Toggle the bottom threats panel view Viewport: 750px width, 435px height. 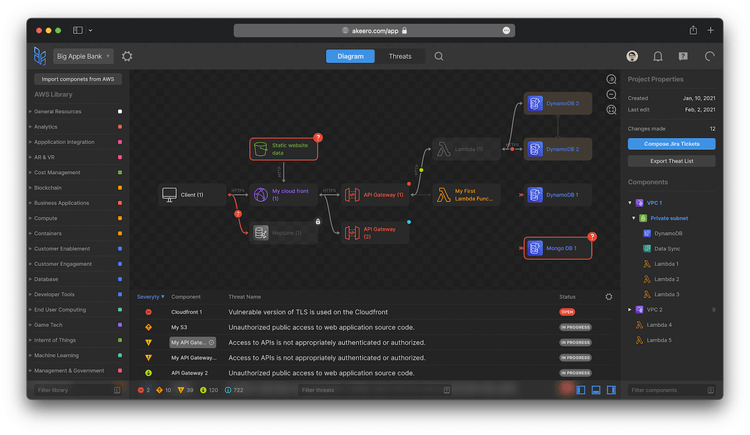(596, 390)
